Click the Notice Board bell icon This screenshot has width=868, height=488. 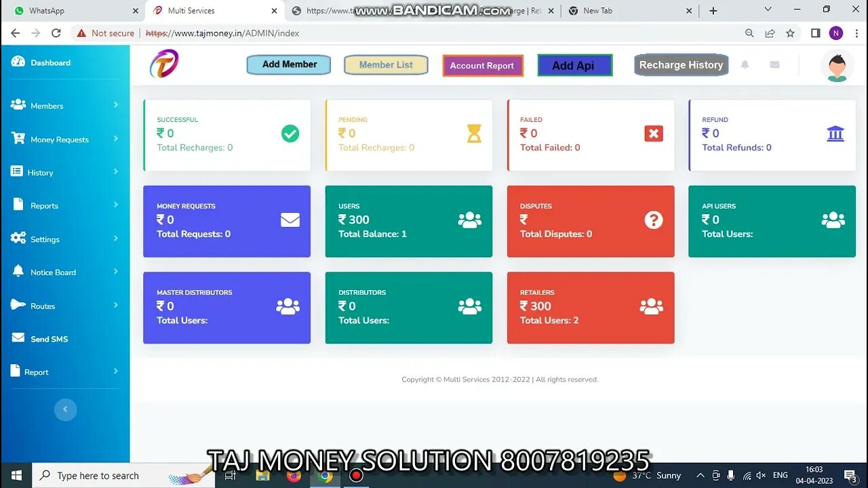pos(18,271)
